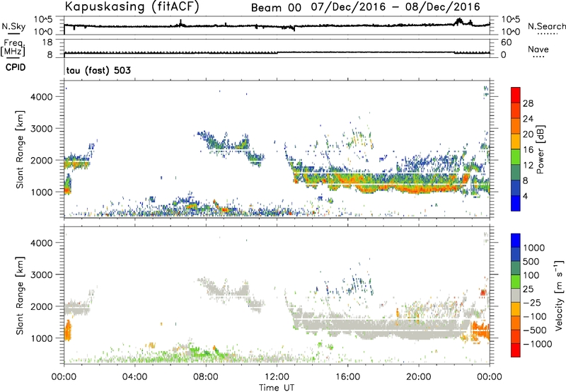Click the 'Kapuskasing (fitACF)' title text
Image resolution: width=566 pixels, height=392 pixels.
(132, 6)
